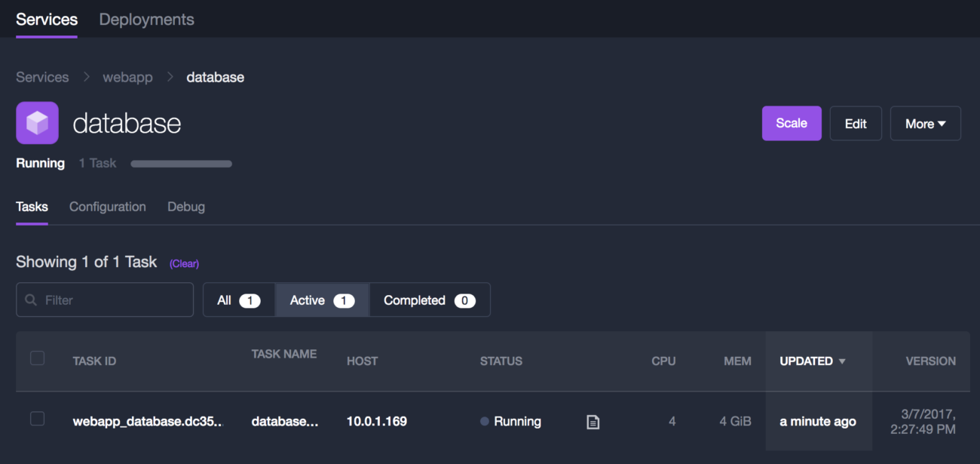Open the More dropdown menu
The image size is (980, 464).
[925, 124]
